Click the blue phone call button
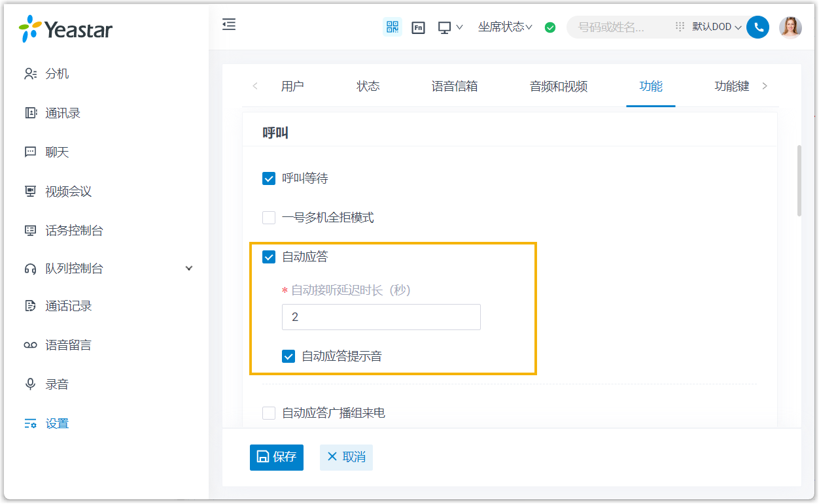This screenshot has height=504, width=819. click(x=758, y=27)
